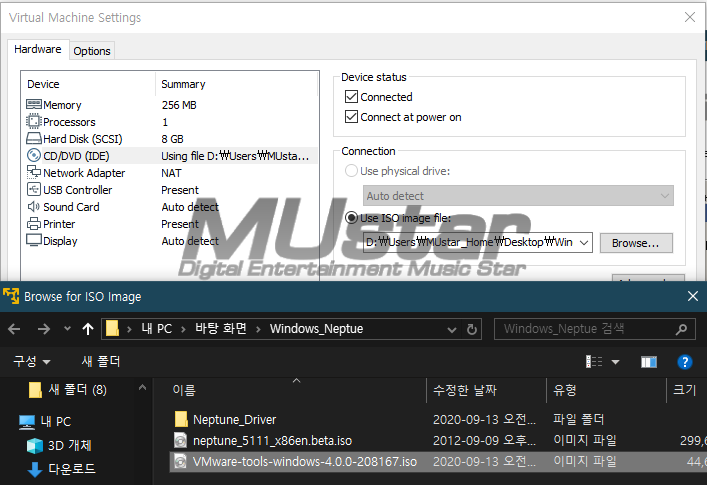Switch to the Options tab
The width and height of the screenshot is (707, 485).
[92, 51]
